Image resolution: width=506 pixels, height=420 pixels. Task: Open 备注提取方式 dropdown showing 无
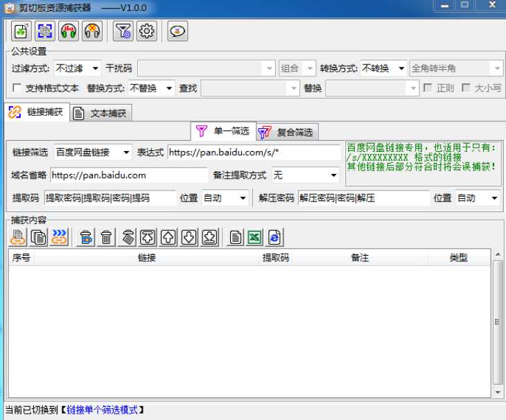pyautogui.click(x=306, y=175)
